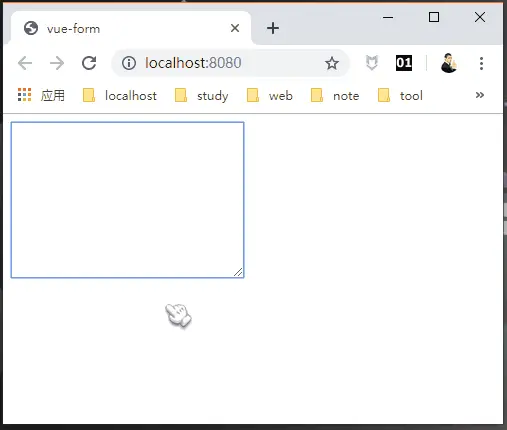Open the apps grid shortcut in bookmarks bar
Screen dimensions: 507x430
(41, 95)
